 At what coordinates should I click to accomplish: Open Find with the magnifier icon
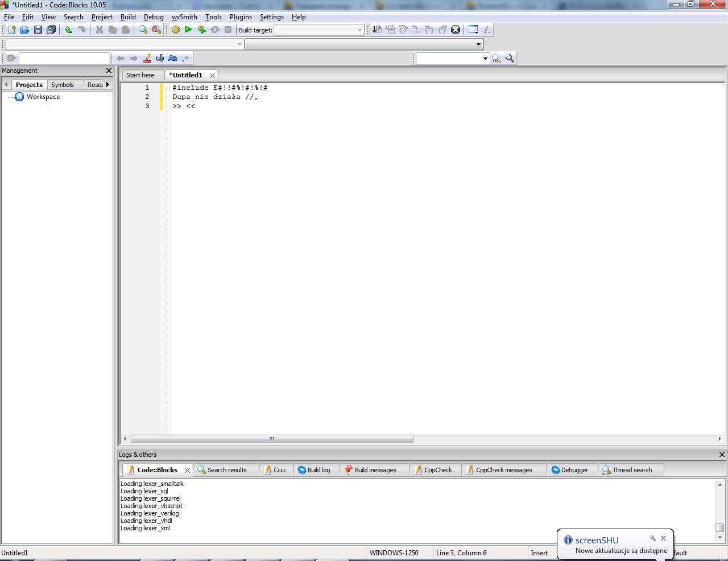point(143,30)
